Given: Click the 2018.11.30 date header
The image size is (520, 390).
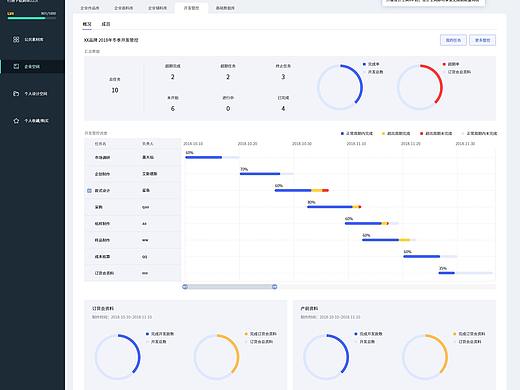Looking at the screenshot, I should 465,144.
